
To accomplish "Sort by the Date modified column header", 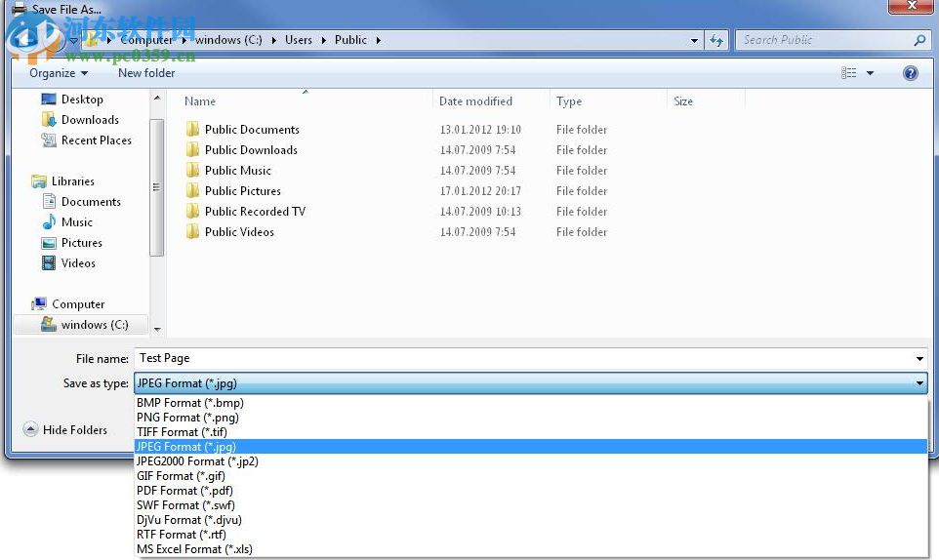I will coord(491,101).
